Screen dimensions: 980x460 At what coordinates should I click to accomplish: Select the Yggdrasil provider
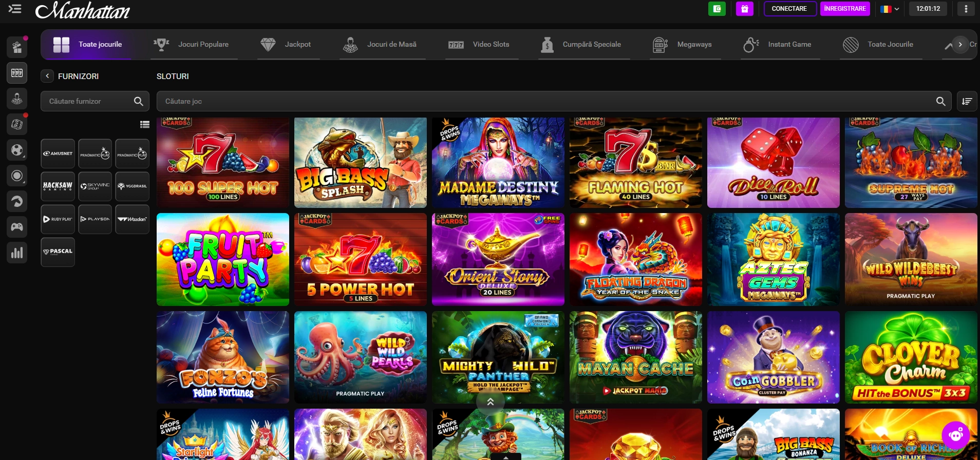point(133,186)
